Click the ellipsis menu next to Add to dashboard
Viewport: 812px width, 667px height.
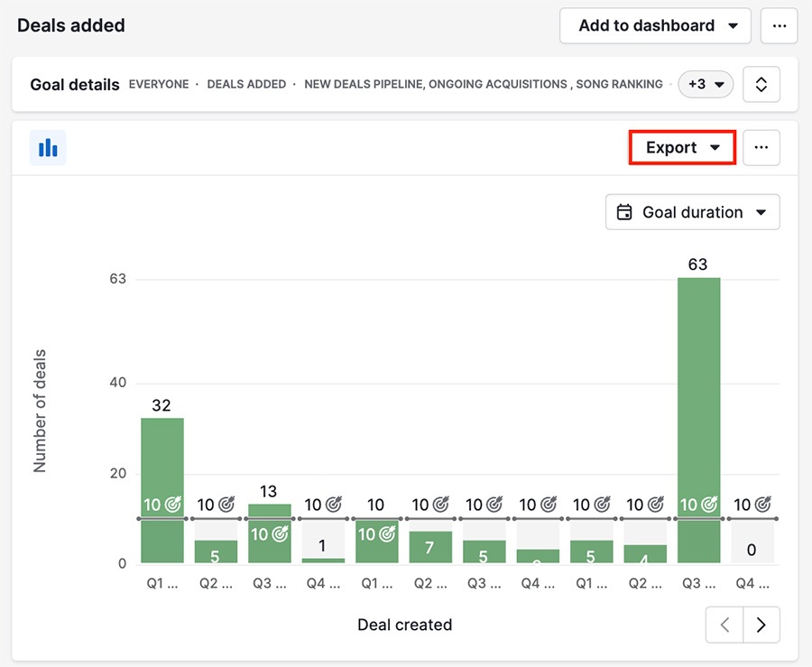[x=780, y=25]
